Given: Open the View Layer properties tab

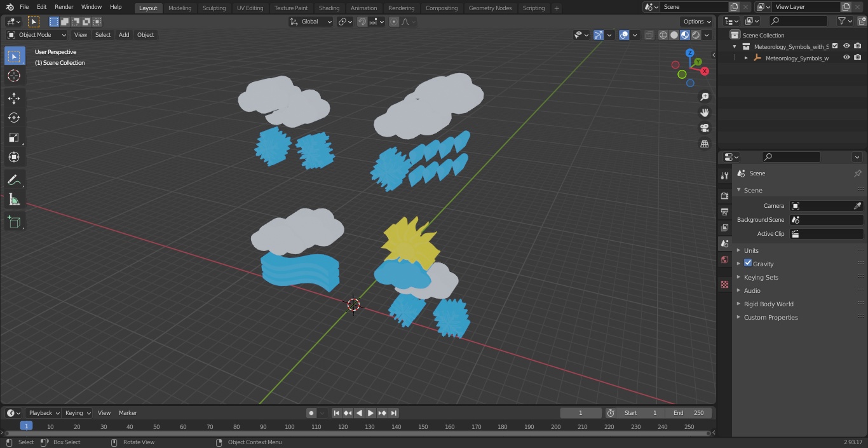Looking at the screenshot, I should click(x=724, y=227).
